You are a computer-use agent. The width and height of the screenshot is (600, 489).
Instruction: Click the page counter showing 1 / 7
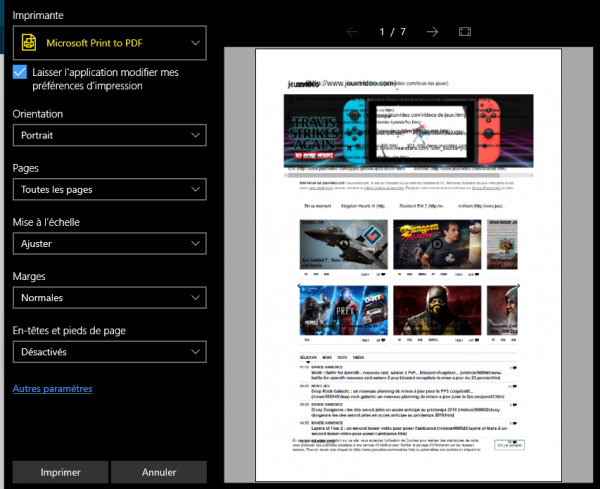[x=392, y=32]
